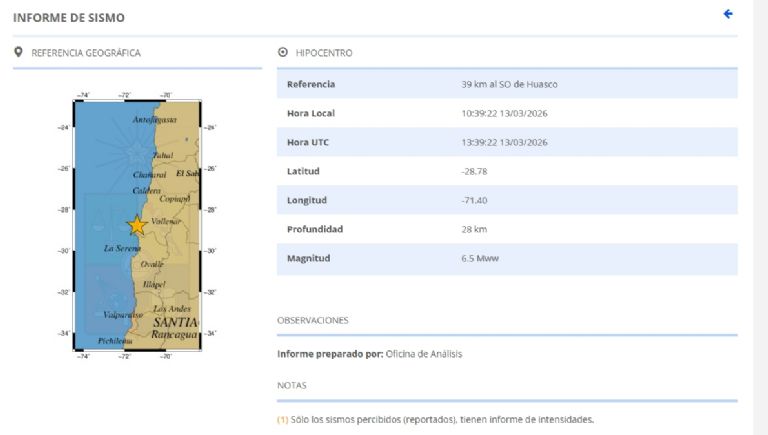Click the orange epicenter star on the map
Screen dimensions: 768x435
[x=137, y=226]
